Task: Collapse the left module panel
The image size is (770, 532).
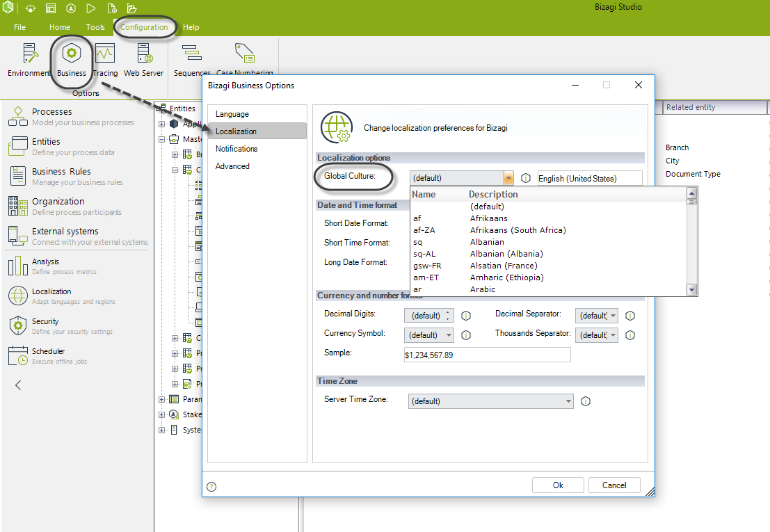Action: point(18,385)
